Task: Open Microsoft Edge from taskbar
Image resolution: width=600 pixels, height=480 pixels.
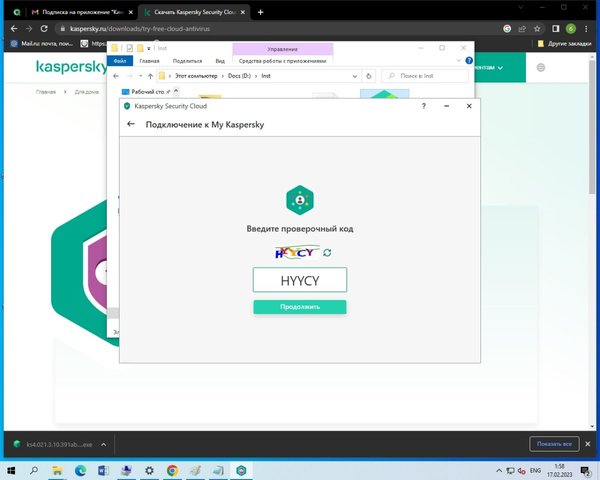Action: pos(80,470)
